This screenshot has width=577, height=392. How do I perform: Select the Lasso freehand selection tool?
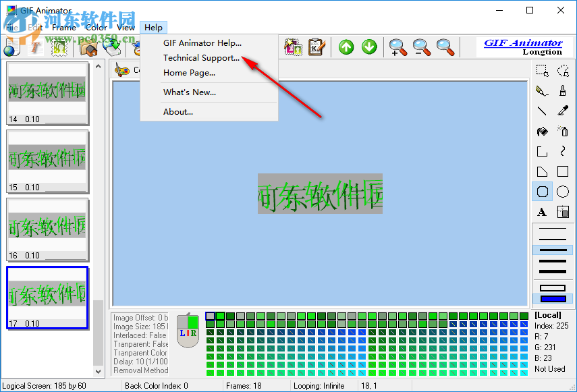tap(561, 70)
